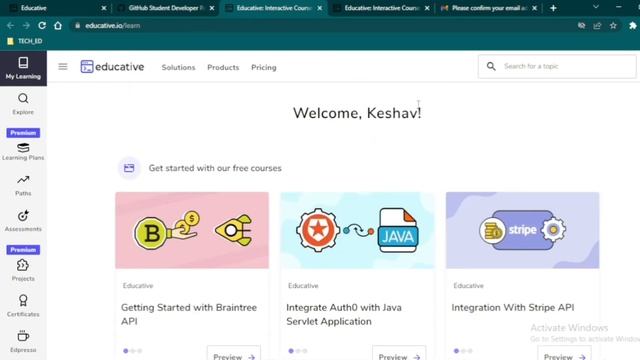
Task: Click Integration With Stripe API title
Action: (513, 307)
